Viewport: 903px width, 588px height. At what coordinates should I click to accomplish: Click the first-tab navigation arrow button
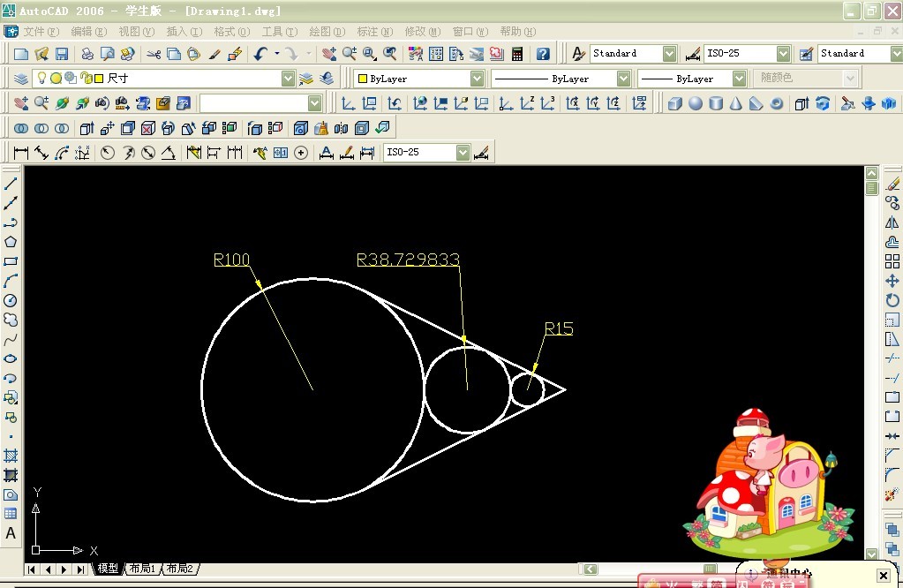coord(32,569)
